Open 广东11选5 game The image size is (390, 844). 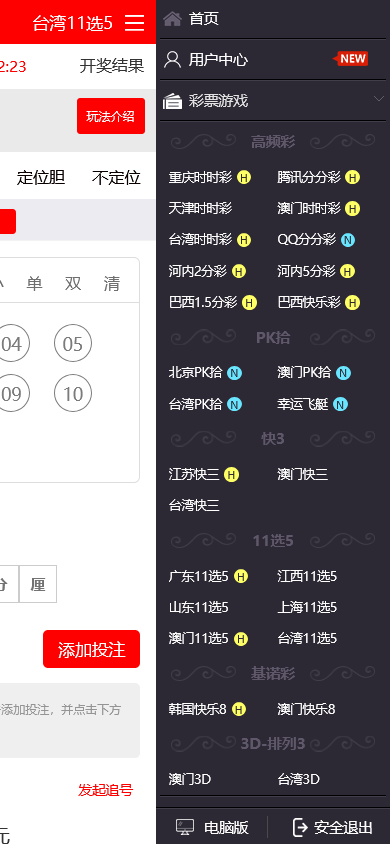click(198, 576)
